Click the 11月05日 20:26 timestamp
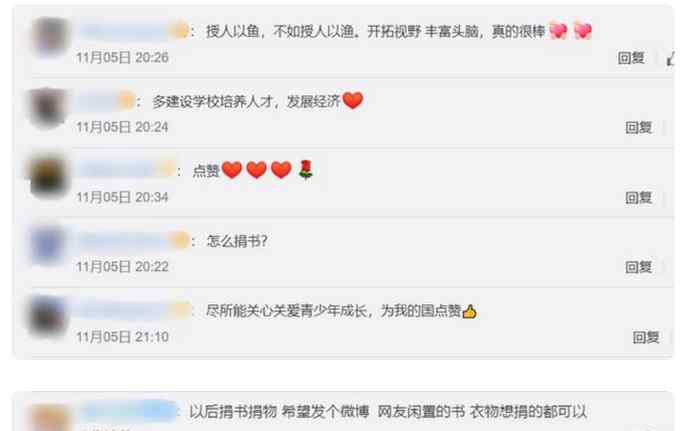This screenshot has height=431, width=680. click(x=122, y=58)
